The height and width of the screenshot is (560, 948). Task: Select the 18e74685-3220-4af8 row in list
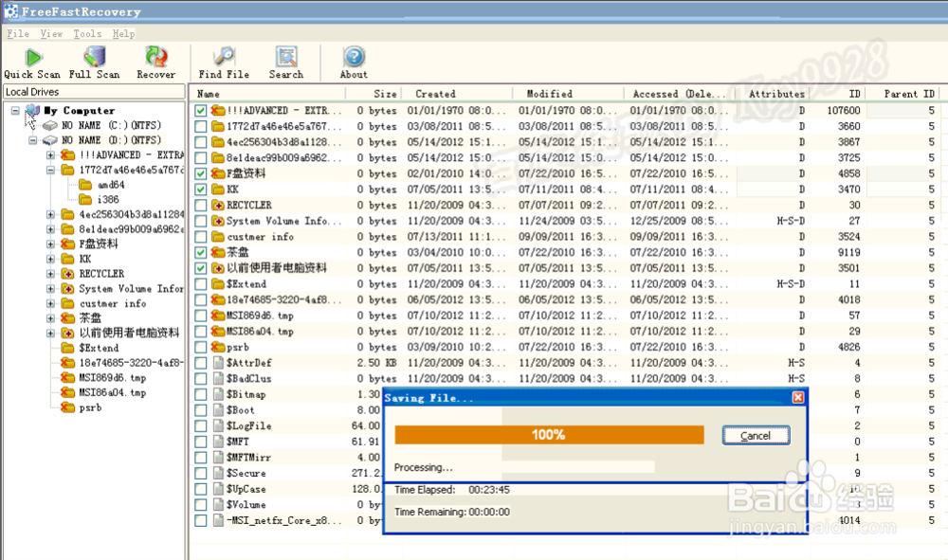[x=568, y=299]
